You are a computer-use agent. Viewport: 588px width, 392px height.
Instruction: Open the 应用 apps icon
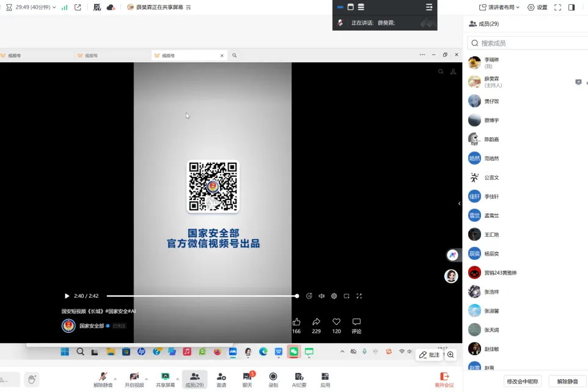(x=325, y=379)
